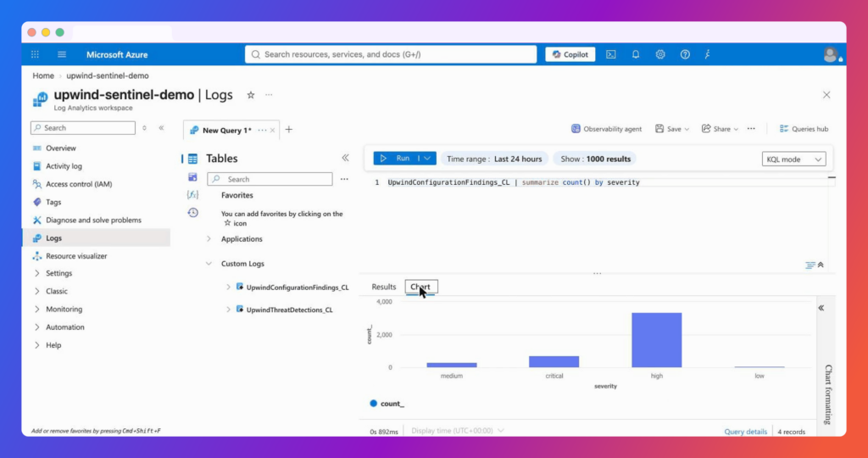Image resolution: width=868 pixels, height=458 pixels.
Task: Expand the UpwindConfigurationFindings_CL table
Action: pyautogui.click(x=228, y=288)
